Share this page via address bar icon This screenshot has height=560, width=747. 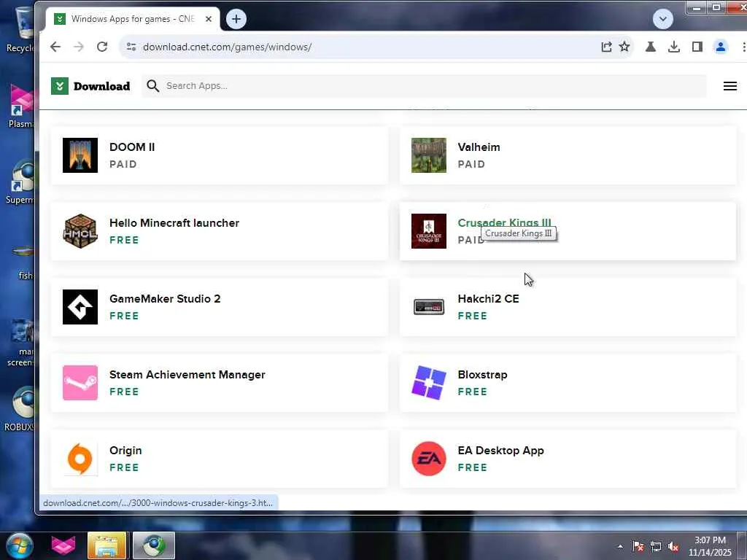[x=606, y=47]
